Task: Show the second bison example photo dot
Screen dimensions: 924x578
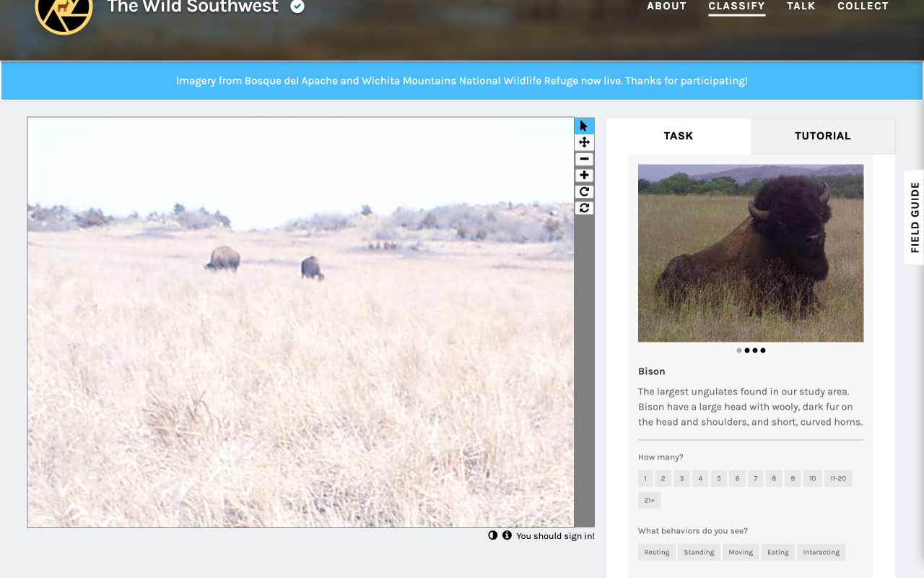Action: click(747, 350)
